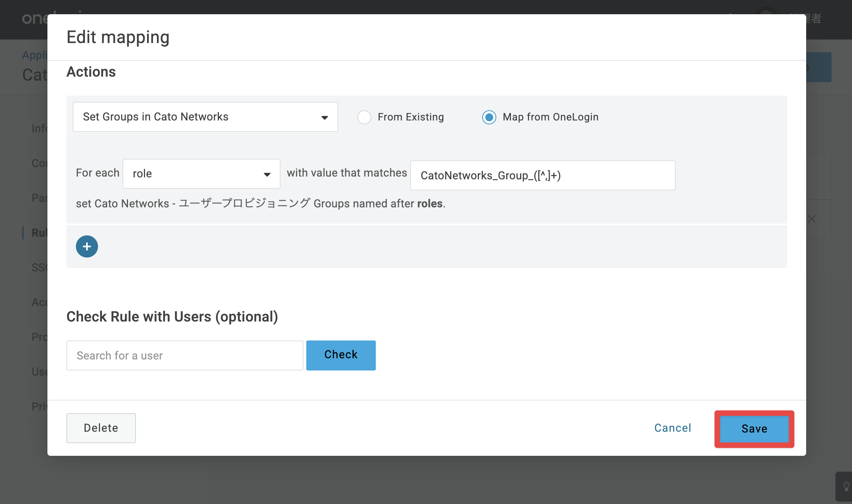Click the OneLogin logo
Screen dimensions: 852x504
pos(35,18)
